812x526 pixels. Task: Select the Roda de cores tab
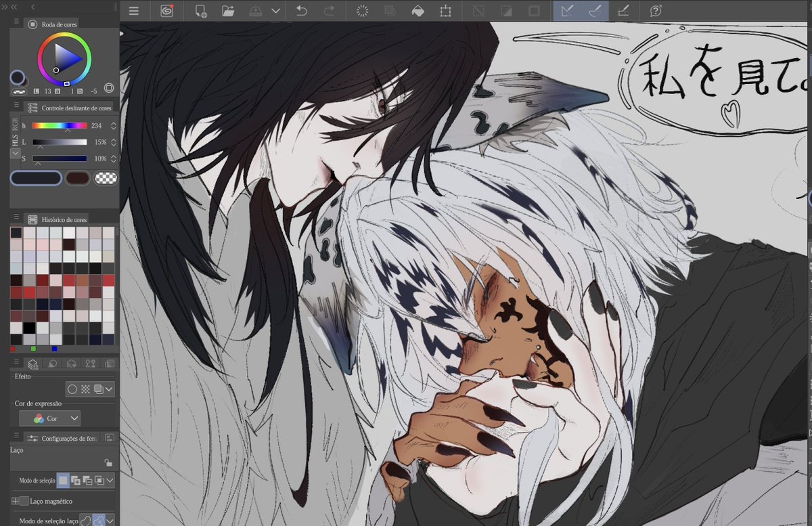pyautogui.click(x=53, y=24)
